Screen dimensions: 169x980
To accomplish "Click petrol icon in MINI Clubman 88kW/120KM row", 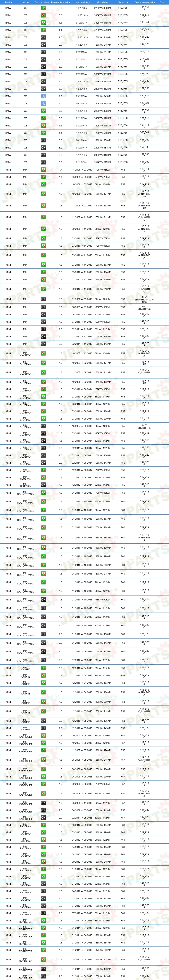I will (x=43, y=353).
